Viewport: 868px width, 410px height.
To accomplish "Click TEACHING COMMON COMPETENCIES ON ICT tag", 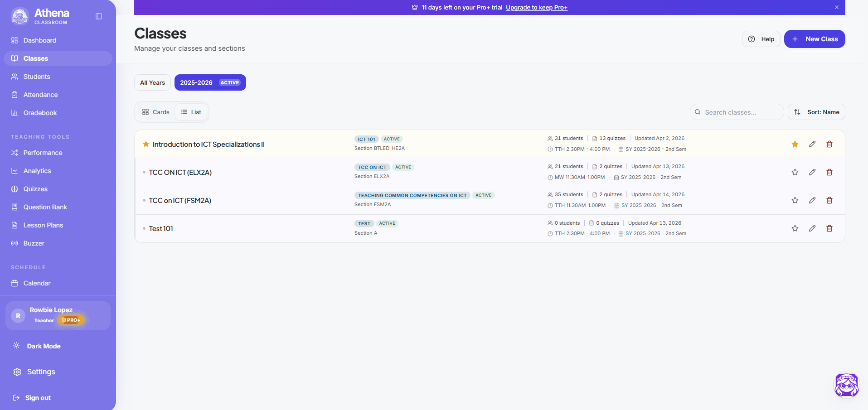I will [x=412, y=195].
